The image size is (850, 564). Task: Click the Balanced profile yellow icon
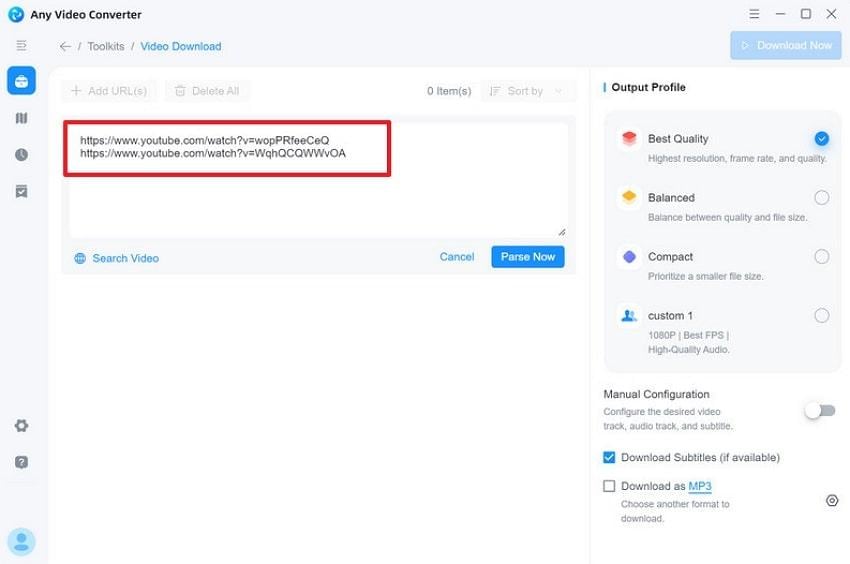pyautogui.click(x=629, y=197)
